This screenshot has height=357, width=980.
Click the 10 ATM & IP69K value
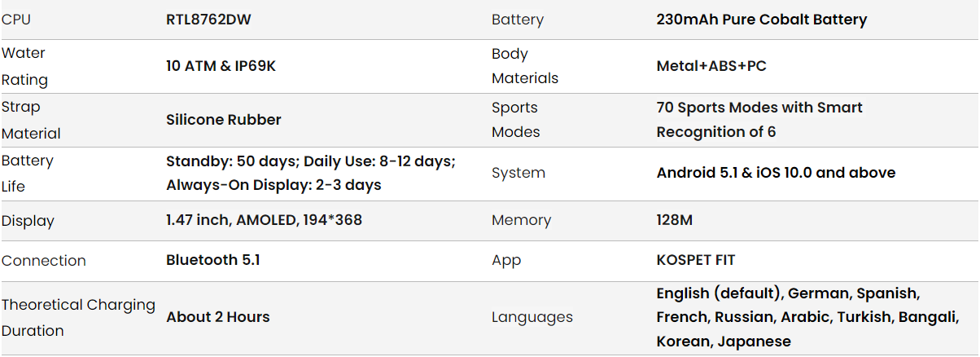(221, 66)
